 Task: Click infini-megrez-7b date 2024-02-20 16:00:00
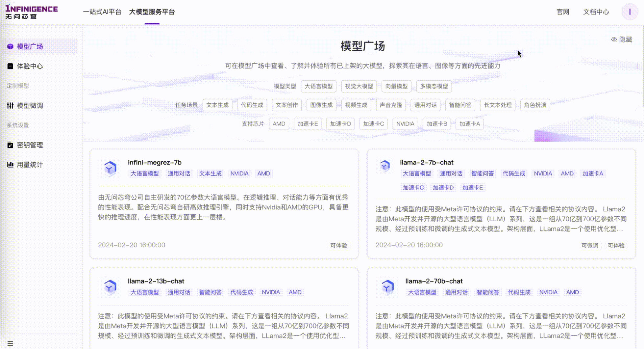pyautogui.click(x=132, y=245)
